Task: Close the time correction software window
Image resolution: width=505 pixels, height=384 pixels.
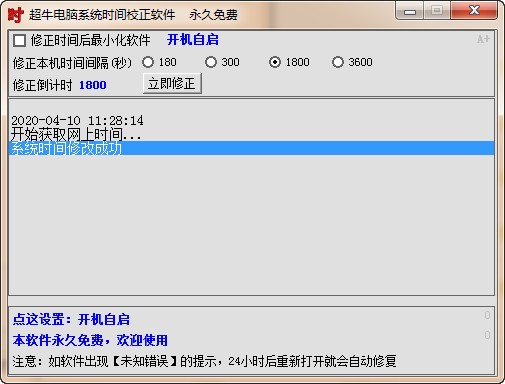Action: pyautogui.click(x=474, y=11)
